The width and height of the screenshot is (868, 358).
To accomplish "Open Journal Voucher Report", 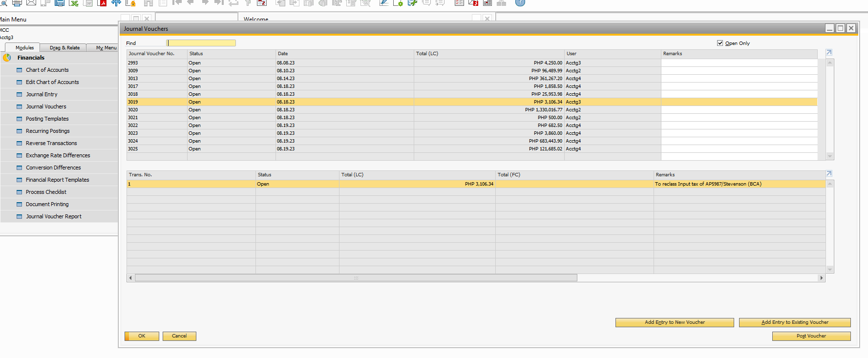I will coord(54,216).
